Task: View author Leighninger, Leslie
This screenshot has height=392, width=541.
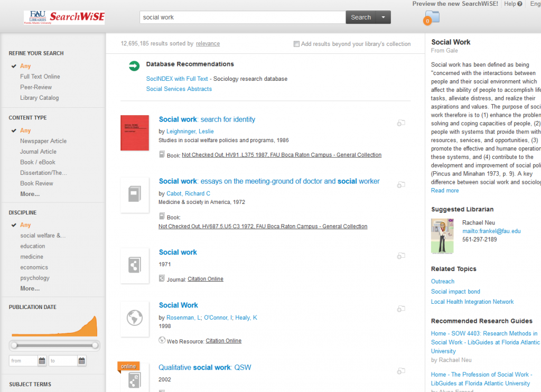Action: 190,132
